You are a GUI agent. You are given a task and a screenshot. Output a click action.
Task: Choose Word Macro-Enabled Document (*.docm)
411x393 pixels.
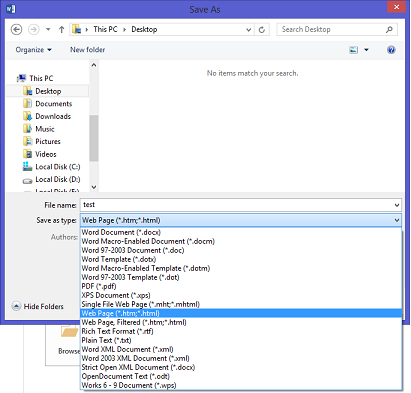pos(241,241)
